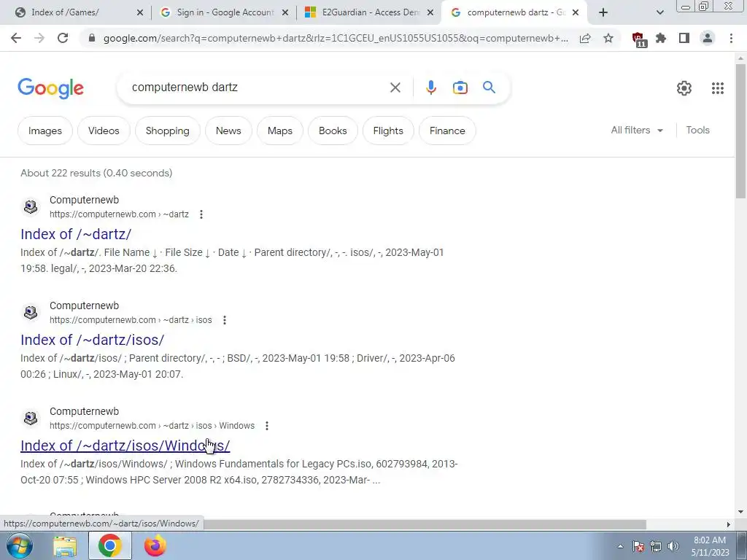Click the vertical page scrollbar thumb
Viewport: 747px width, 560px height.
point(740,131)
